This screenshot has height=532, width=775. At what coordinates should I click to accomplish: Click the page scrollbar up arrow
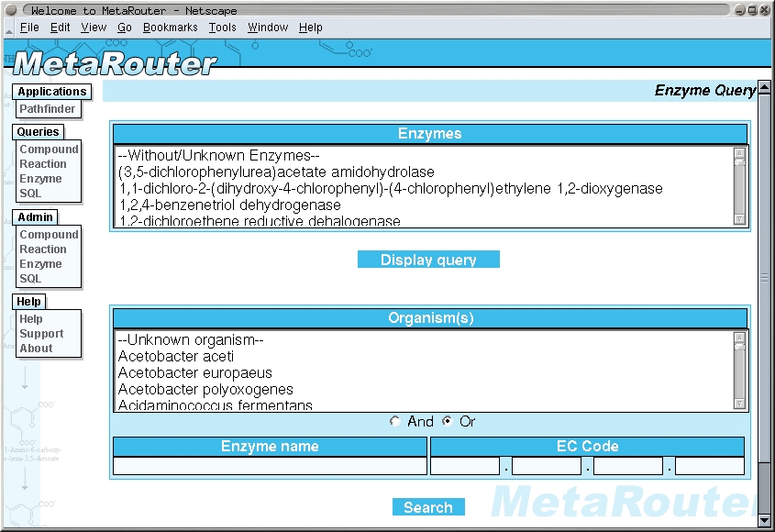coord(765,87)
